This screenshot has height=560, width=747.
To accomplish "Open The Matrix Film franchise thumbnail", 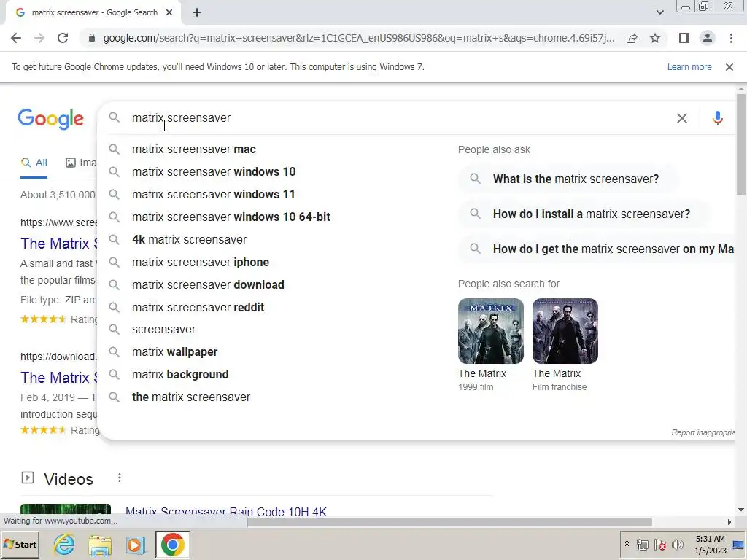I will tap(565, 331).
